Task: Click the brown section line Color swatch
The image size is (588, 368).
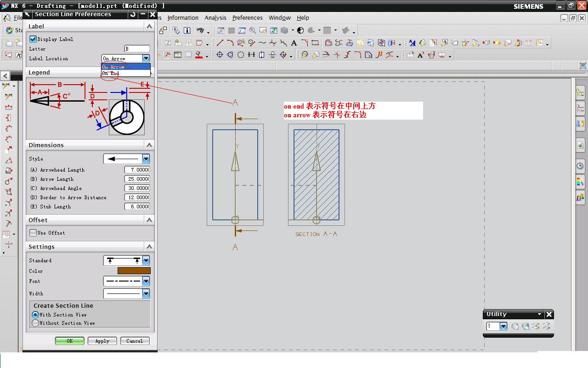Action: click(134, 271)
